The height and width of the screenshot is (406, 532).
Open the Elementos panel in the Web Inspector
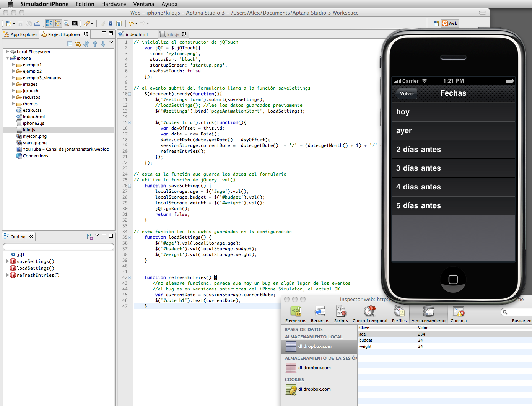295,314
